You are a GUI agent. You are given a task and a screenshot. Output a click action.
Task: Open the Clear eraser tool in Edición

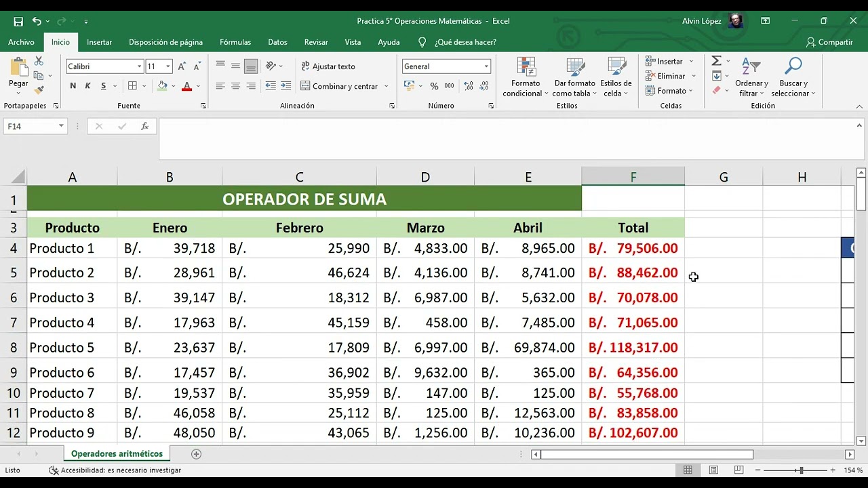tap(716, 90)
